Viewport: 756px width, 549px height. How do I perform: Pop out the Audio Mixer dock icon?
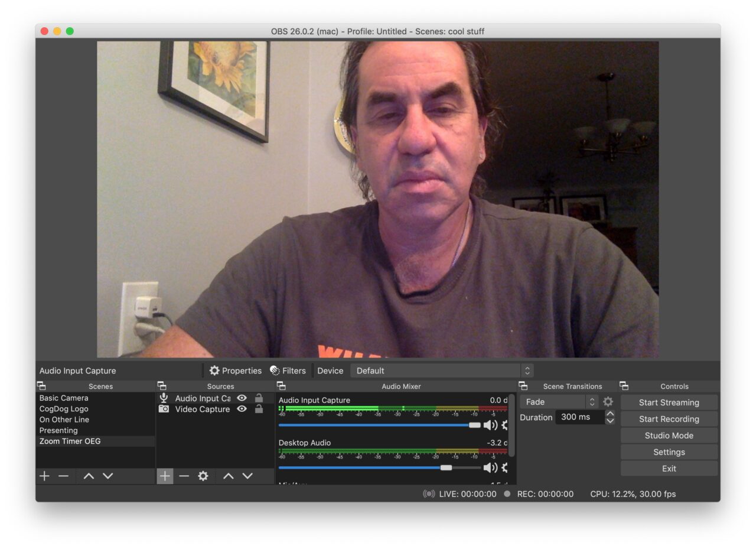(x=281, y=386)
